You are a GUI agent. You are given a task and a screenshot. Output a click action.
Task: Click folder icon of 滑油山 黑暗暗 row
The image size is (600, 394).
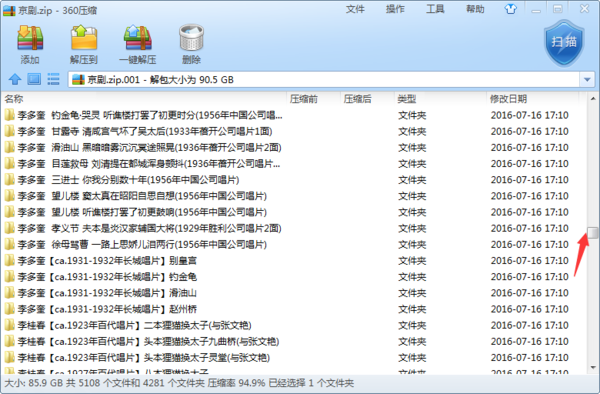(x=10, y=147)
